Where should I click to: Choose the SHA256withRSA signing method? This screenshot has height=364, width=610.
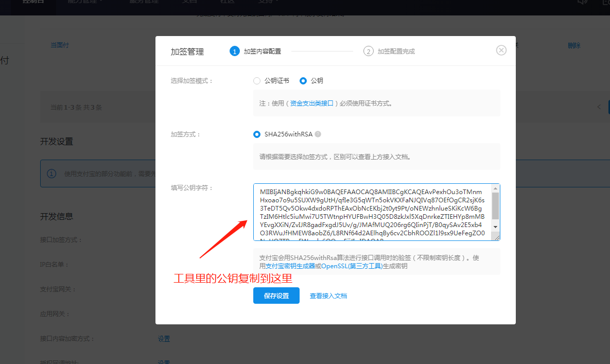click(x=257, y=134)
